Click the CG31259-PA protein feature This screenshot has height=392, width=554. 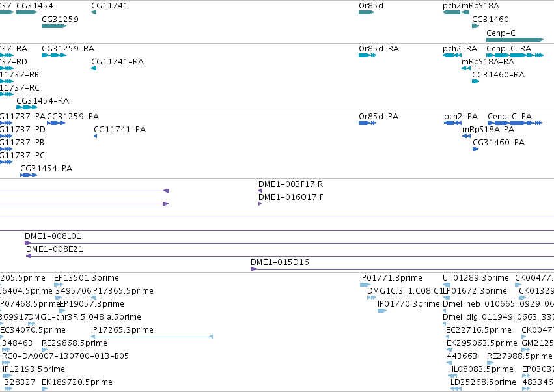coord(56,123)
